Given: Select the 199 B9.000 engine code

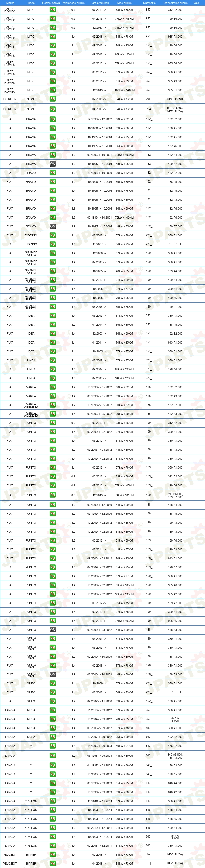Looking at the screenshot, I should pos(175,549).
